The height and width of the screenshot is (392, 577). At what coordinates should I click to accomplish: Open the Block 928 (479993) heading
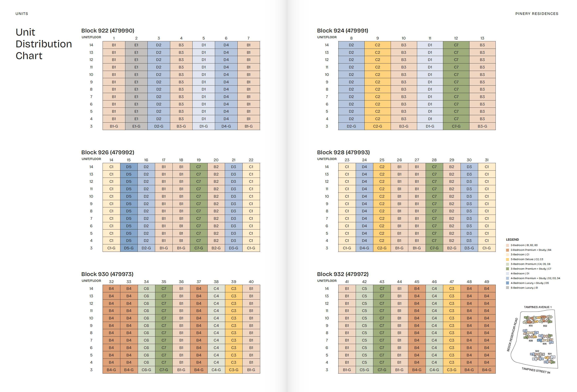coord(343,152)
